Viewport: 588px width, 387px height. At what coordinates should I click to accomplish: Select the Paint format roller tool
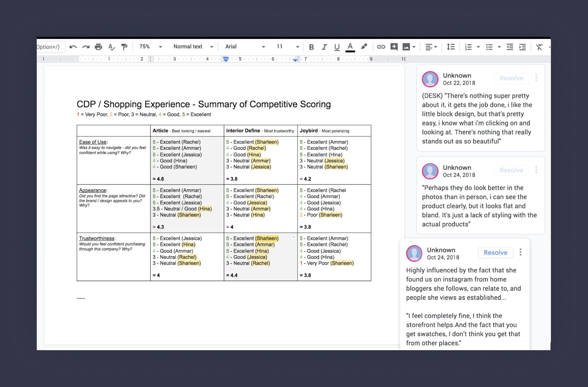click(x=124, y=47)
